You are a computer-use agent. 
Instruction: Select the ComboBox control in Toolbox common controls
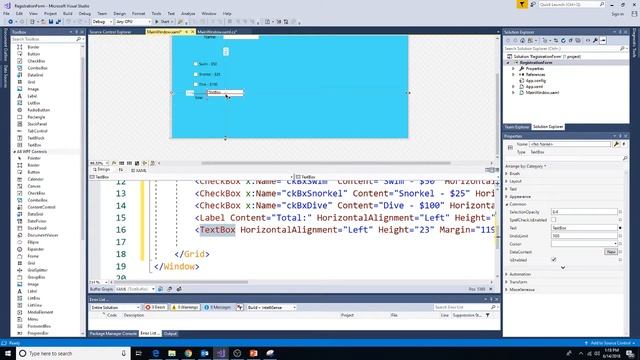(x=37, y=68)
